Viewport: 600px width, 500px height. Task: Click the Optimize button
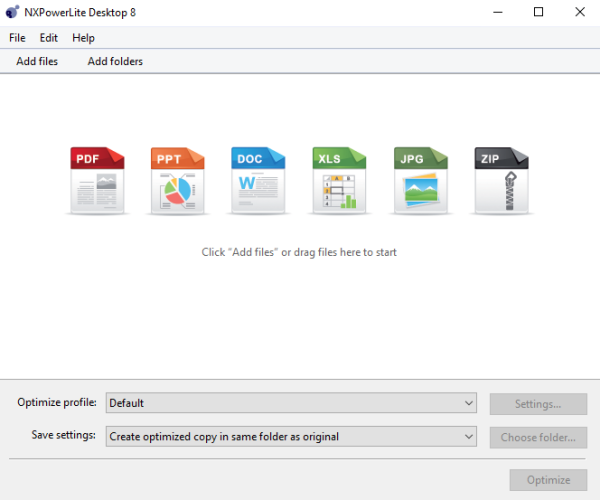(x=548, y=480)
